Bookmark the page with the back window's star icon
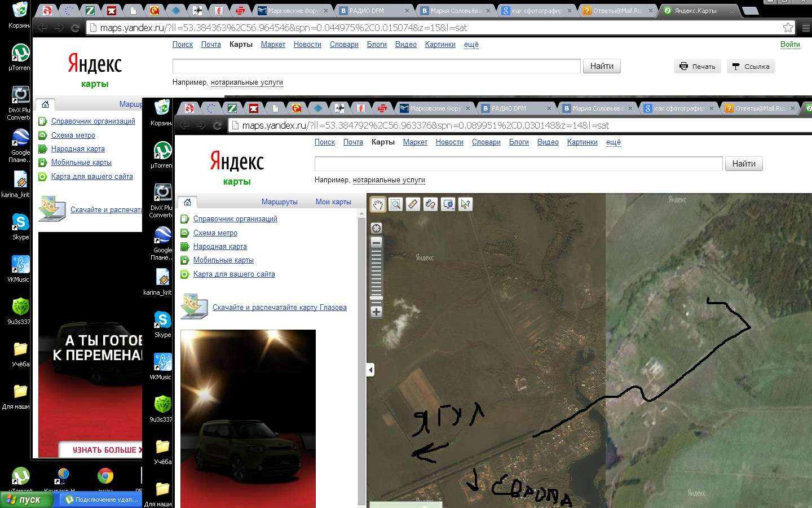This screenshot has height=508, width=812. (788, 28)
